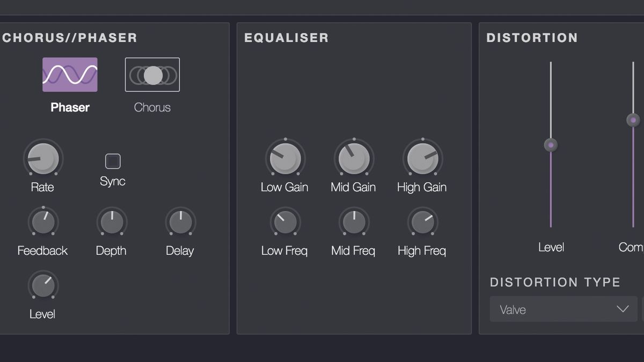Toggle from Phaser to Chorus mode
The height and width of the screenshot is (362, 644).
[x=152, y=75]
